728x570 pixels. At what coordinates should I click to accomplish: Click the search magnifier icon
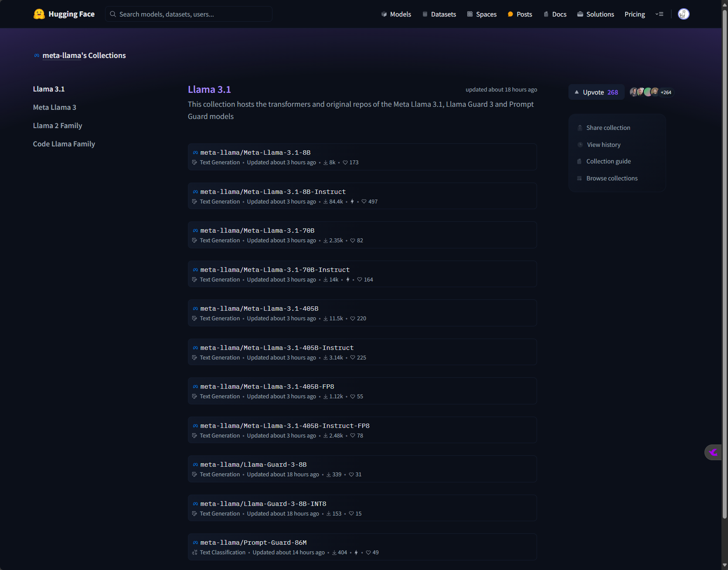(113, 14)
